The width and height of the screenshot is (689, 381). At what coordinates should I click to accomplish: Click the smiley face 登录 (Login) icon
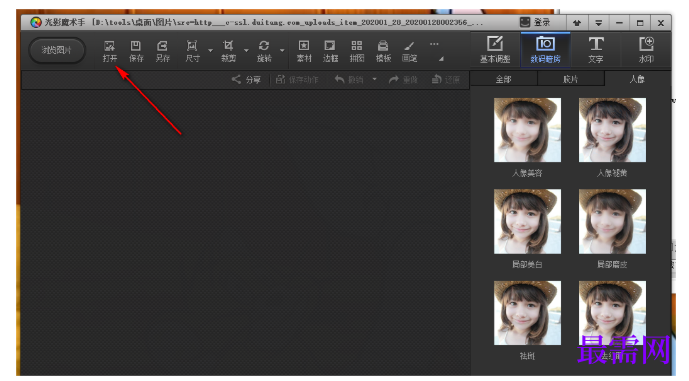(525, 22)
